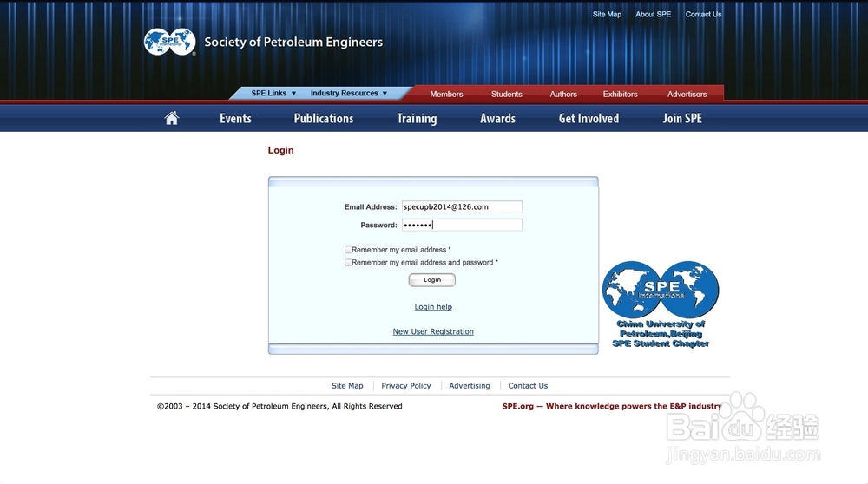868x484 pixels.
Task: Open the Members tab
Action: point(446,94)
